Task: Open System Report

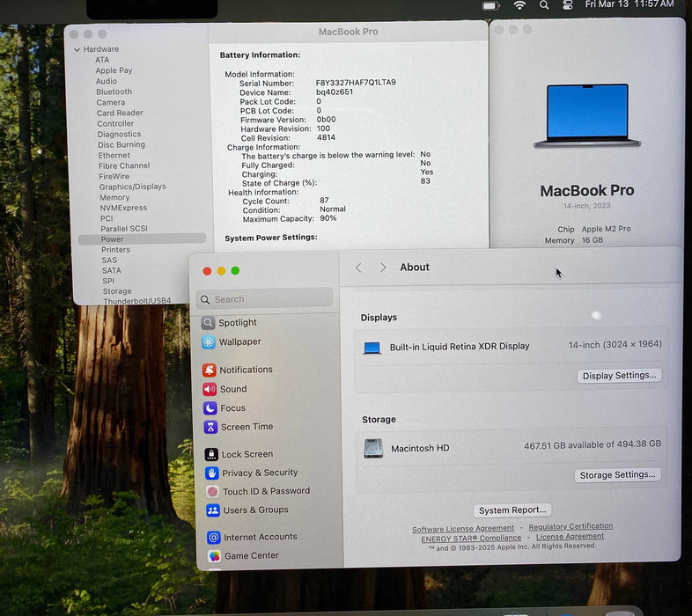Action: (x=512, y=510)
